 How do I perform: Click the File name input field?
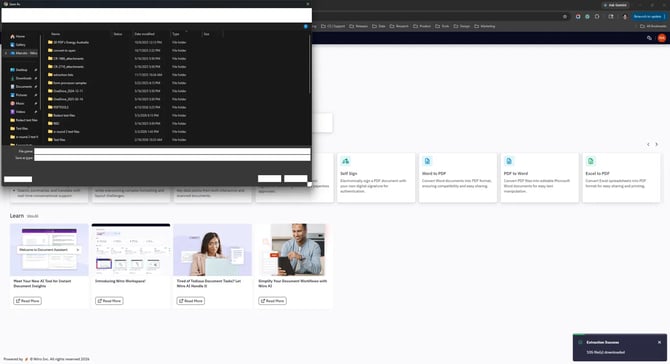[172, 151]
